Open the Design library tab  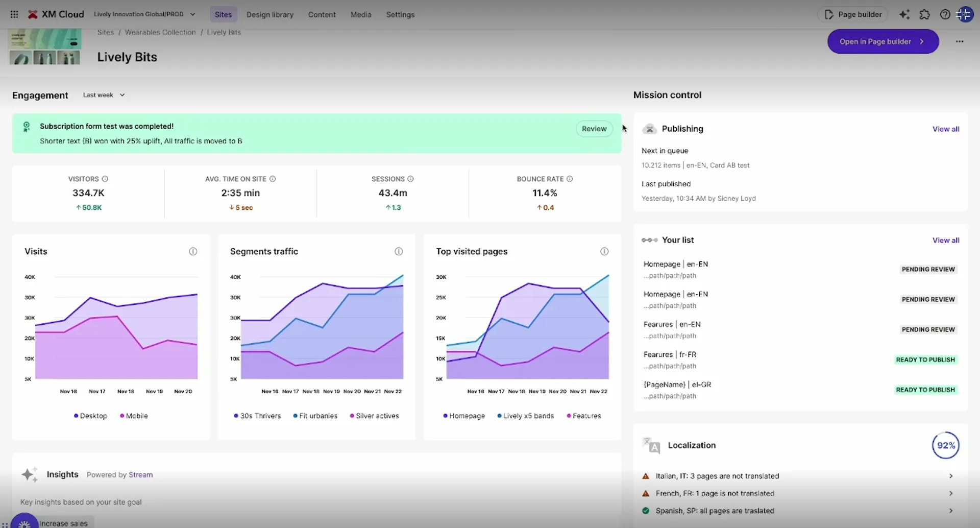(270, 14)
